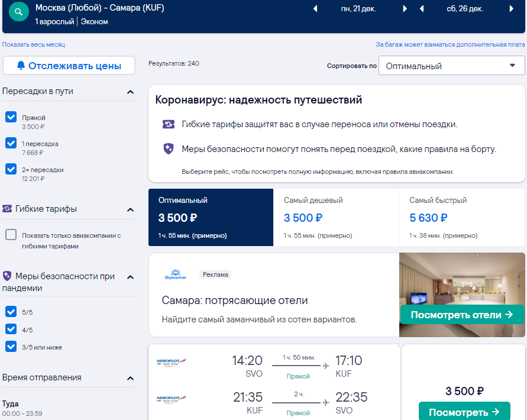Click the Отслеживать цены button

pyautogui.click(x=69, y=66)
